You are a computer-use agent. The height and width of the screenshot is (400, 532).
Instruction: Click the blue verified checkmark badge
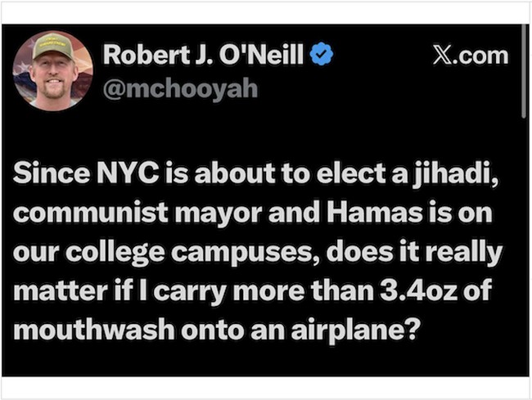(x=322, y=56)
